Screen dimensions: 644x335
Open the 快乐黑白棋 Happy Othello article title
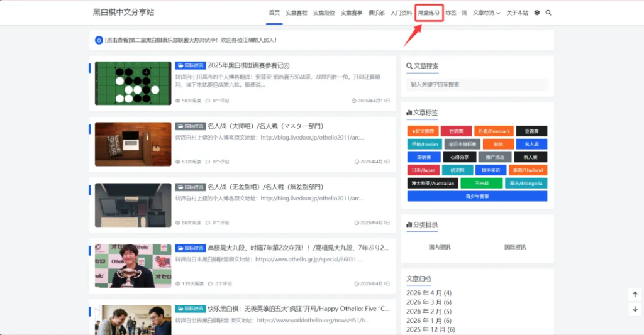point(299,309)
